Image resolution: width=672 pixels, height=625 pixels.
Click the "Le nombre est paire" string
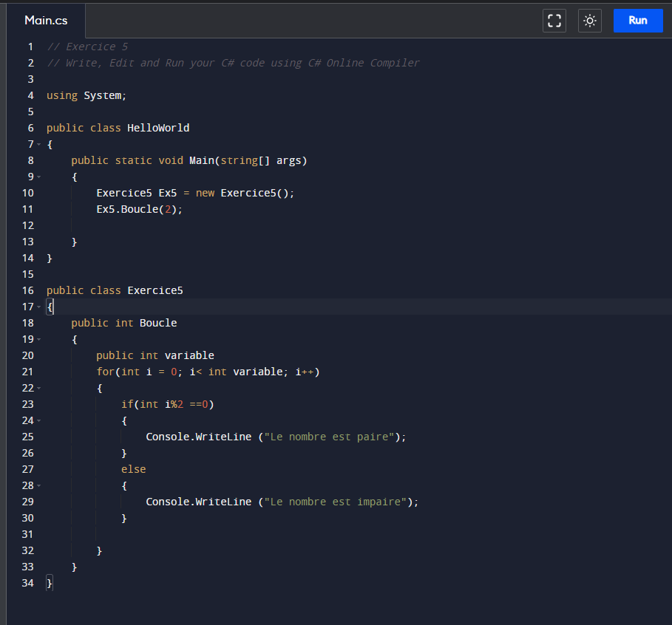coord(330,437)
